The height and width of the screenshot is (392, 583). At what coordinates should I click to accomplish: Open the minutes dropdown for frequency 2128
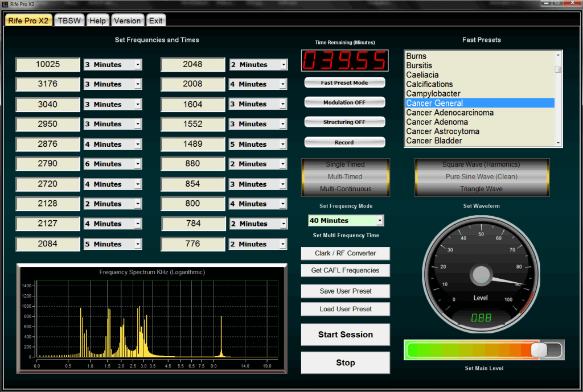(x=138, y=204)
